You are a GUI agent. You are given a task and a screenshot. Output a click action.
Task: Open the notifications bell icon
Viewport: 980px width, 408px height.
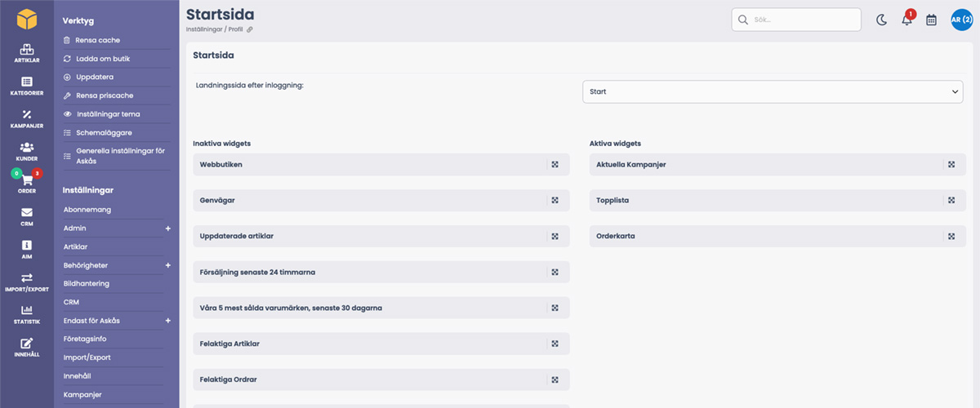point(906,20)
